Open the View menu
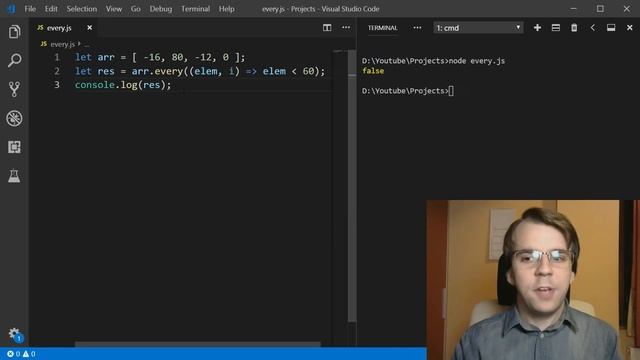Viewport: 640px width, 360px height. coord(114,9)
